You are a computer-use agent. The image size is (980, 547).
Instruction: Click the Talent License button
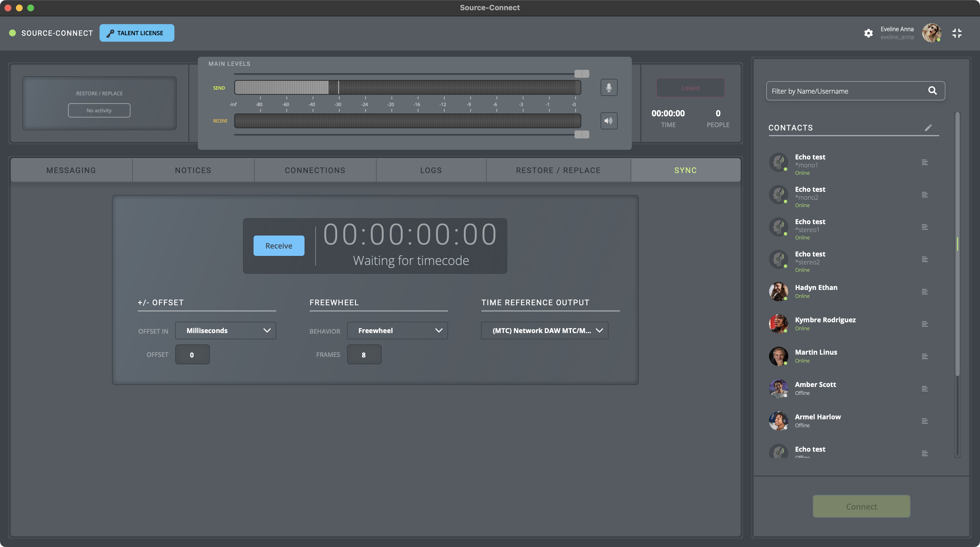(137, 33)
